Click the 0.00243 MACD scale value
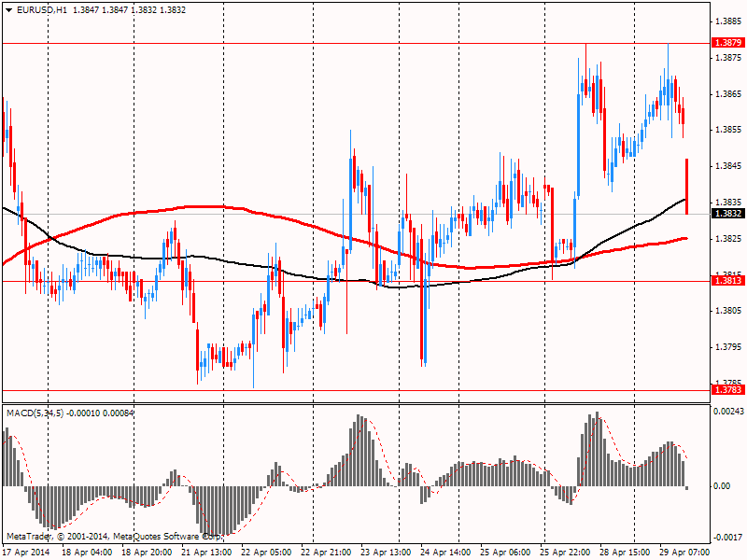 coord(726,412)
